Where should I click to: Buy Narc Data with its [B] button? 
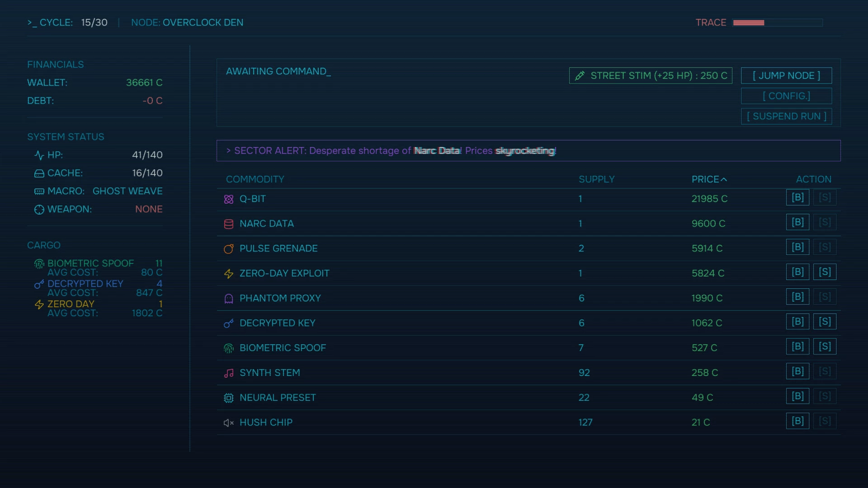coord(797,222)
